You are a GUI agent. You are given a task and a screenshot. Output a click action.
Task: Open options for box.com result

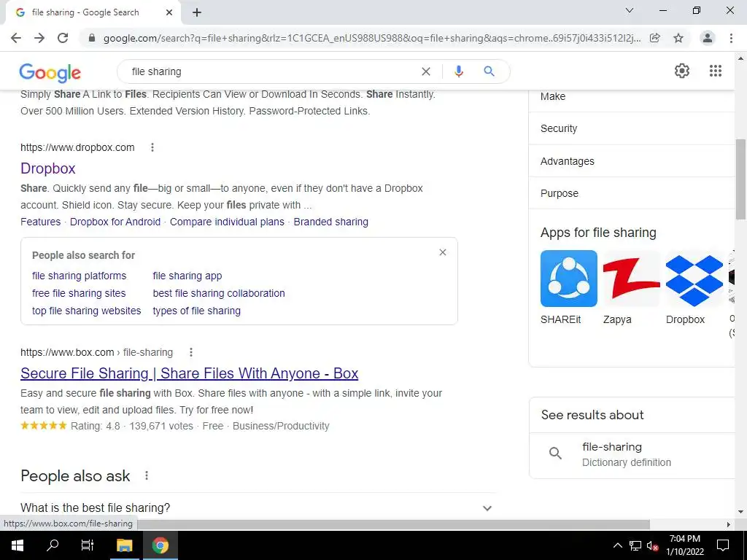pyautogui.click(x=191, y=352)
